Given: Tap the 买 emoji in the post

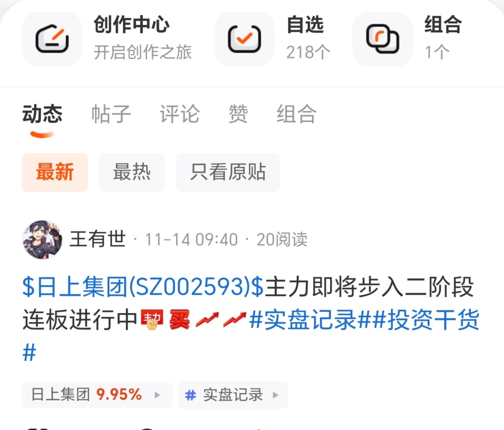Looking at the screenshot, I should pyautogui.click(x=179, y=320).
